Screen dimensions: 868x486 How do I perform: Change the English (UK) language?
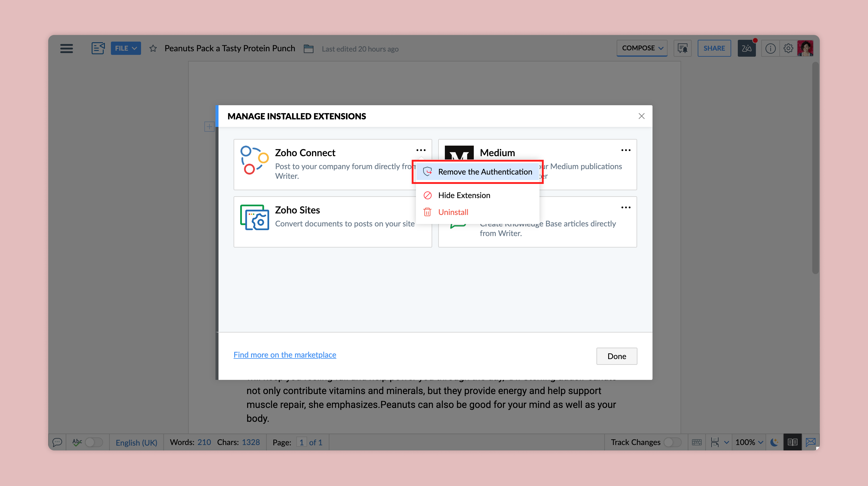pos(137,443)
